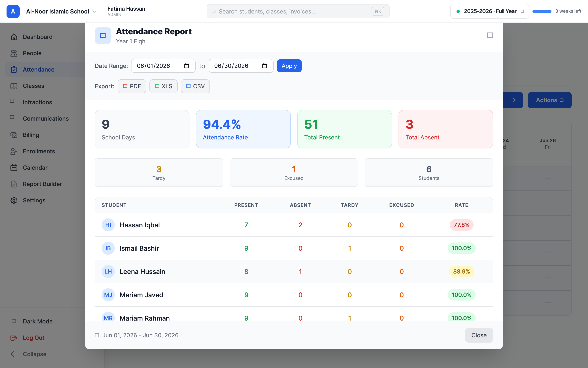Click the Log Out arrow icon

(x=14, y=338)
